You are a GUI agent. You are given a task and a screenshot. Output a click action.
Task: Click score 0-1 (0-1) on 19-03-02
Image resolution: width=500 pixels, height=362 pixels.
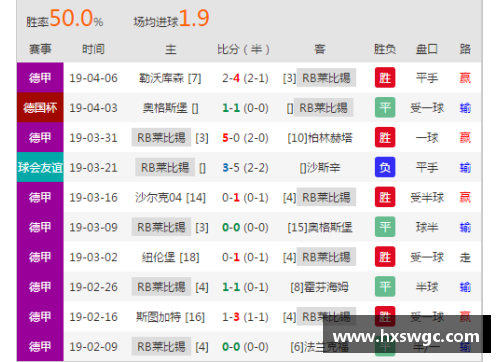245,257
